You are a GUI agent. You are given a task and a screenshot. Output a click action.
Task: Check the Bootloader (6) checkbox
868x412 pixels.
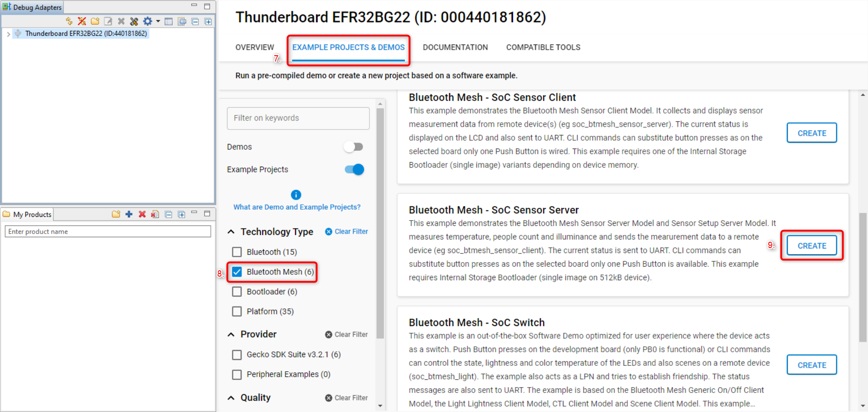237,292
